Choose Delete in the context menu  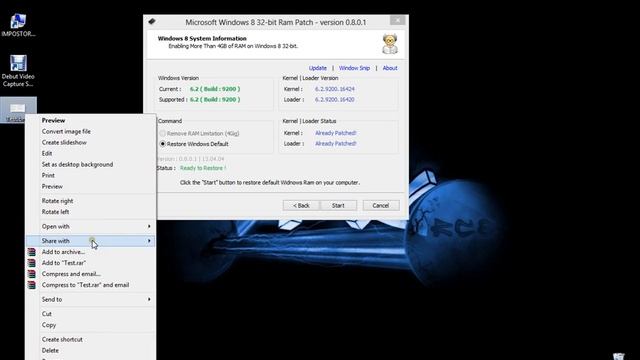(x=50, y=351)
